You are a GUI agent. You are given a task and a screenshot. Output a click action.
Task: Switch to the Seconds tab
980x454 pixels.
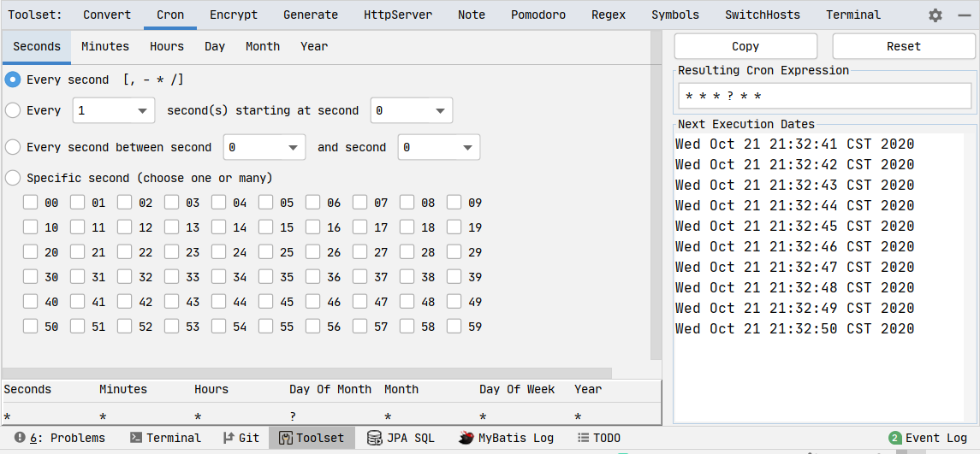37,47
